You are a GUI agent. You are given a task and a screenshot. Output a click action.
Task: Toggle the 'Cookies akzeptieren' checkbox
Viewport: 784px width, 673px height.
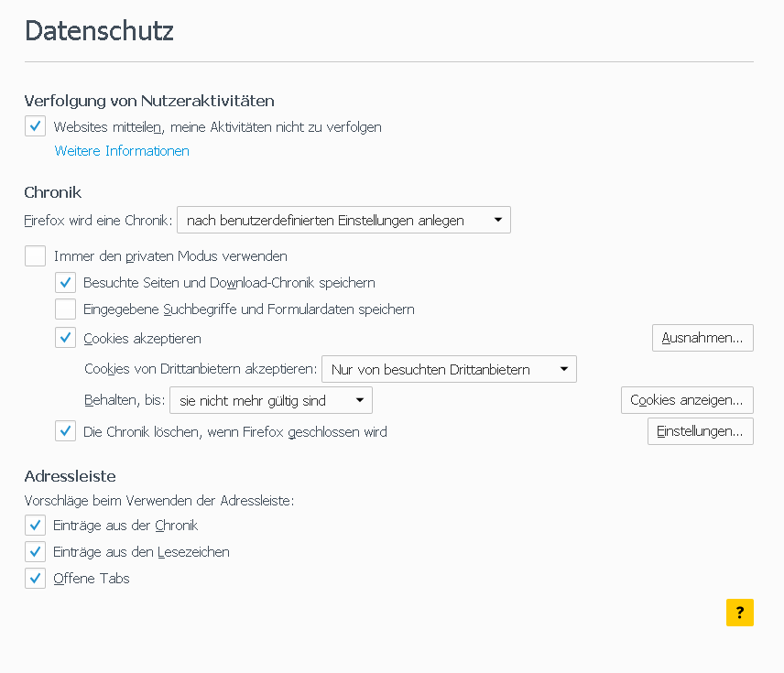pyautogui.click(x=65, y=338)
